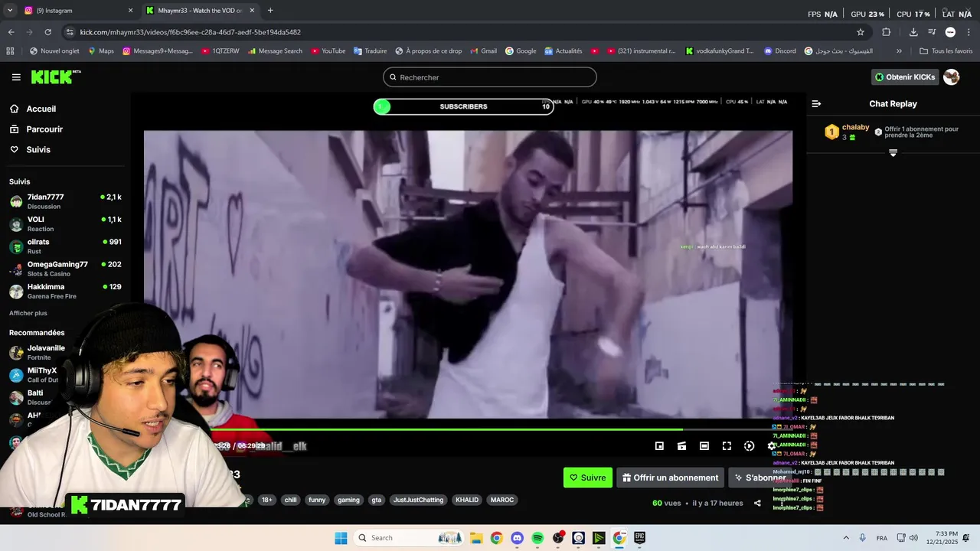Open the Chrome tab search dropdown
The image size is (980, 551).
9,11
